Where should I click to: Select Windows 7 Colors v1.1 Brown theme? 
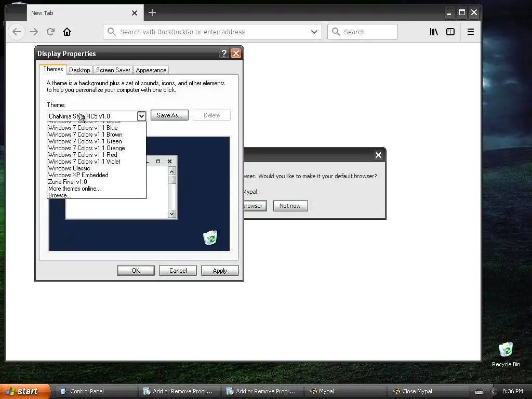coord(96,135)
